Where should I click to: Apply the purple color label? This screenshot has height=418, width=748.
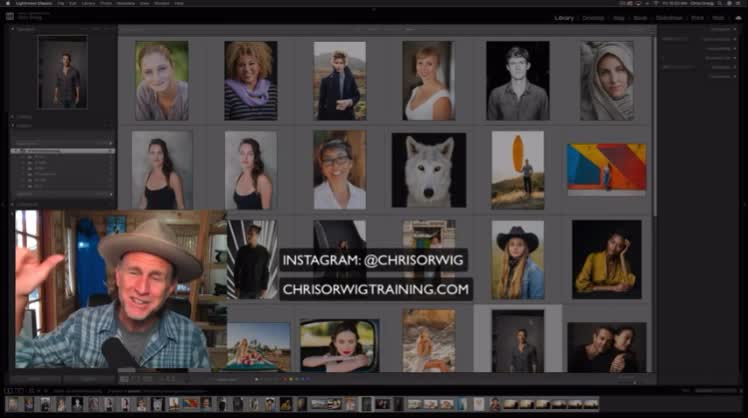click(308, 379)
